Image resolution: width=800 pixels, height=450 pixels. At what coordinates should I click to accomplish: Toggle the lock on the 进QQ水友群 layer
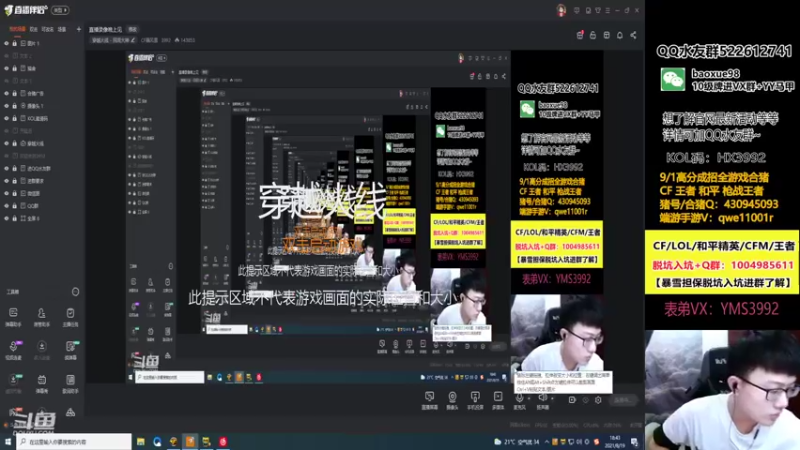(x=14, y=168)
